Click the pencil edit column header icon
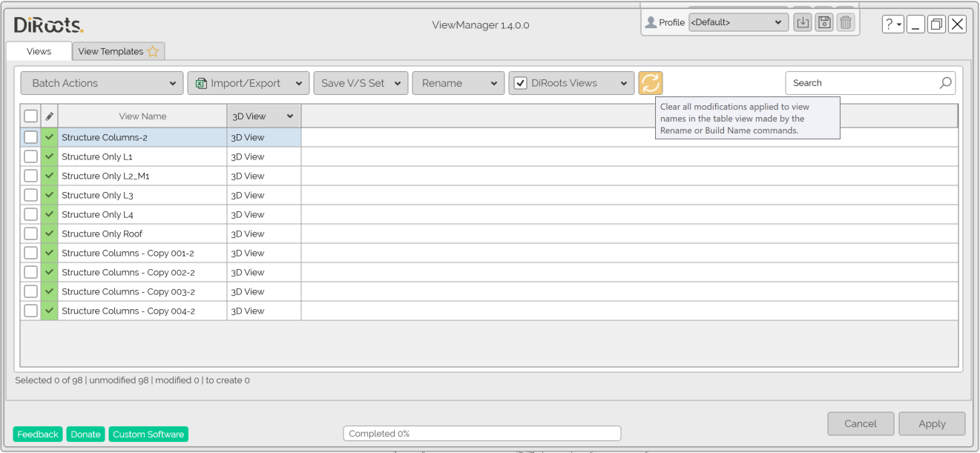Image resolution: width=980 pixels, height=453 pixels. 50,116
